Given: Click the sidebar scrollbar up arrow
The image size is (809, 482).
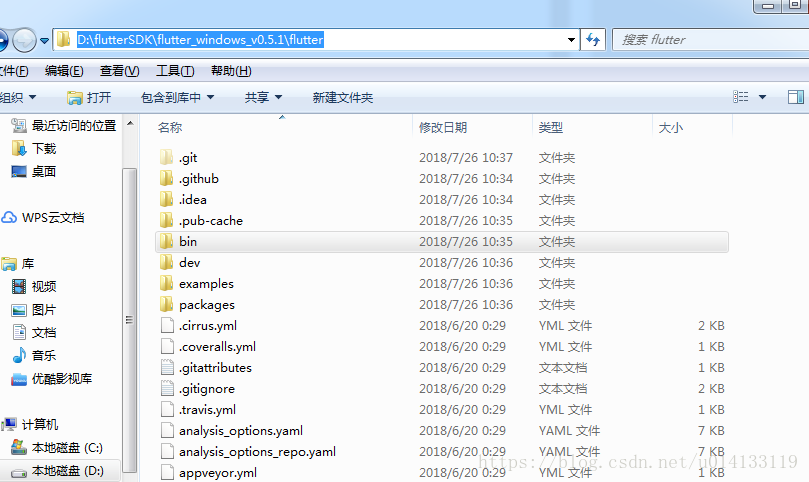Looking at the screenshot, I should [130, 123].
